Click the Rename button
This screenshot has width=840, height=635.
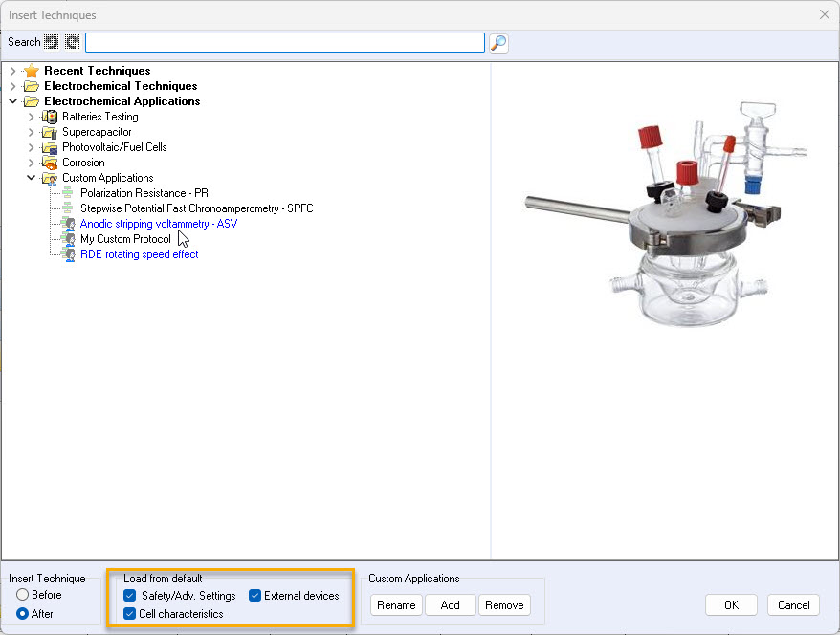[396, 605]
